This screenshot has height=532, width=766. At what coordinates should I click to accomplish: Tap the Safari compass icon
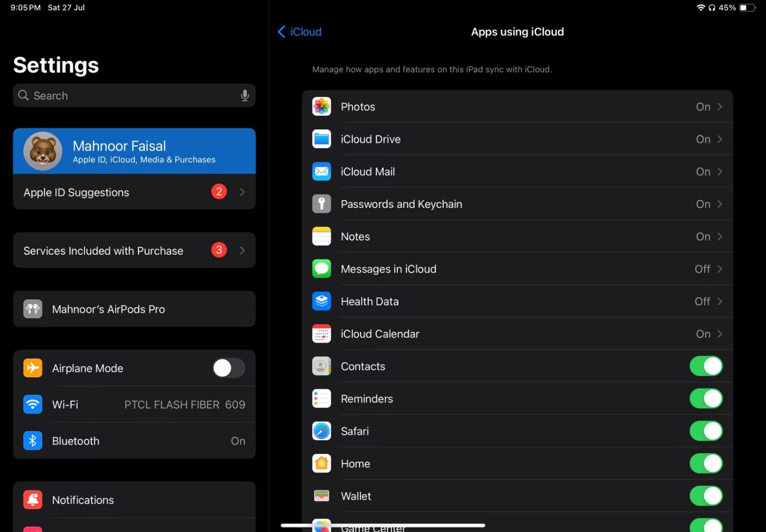[321, 431]
